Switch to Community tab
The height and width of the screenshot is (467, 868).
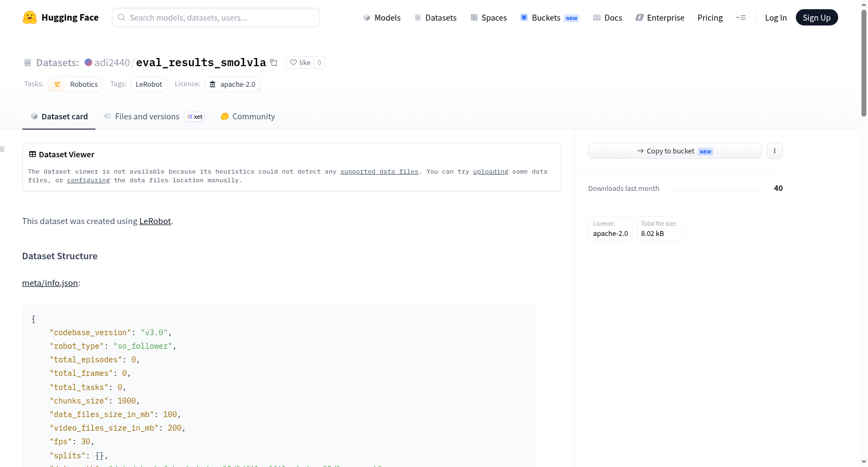(247, 116)
